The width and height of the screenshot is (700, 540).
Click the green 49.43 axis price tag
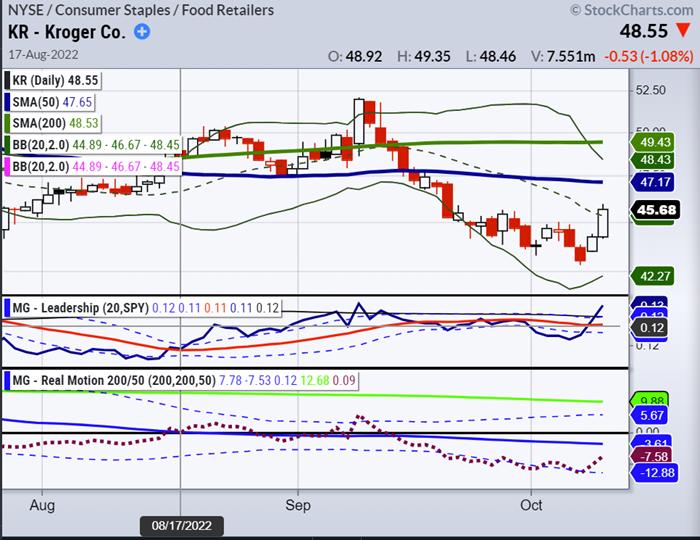coord(655,143)
